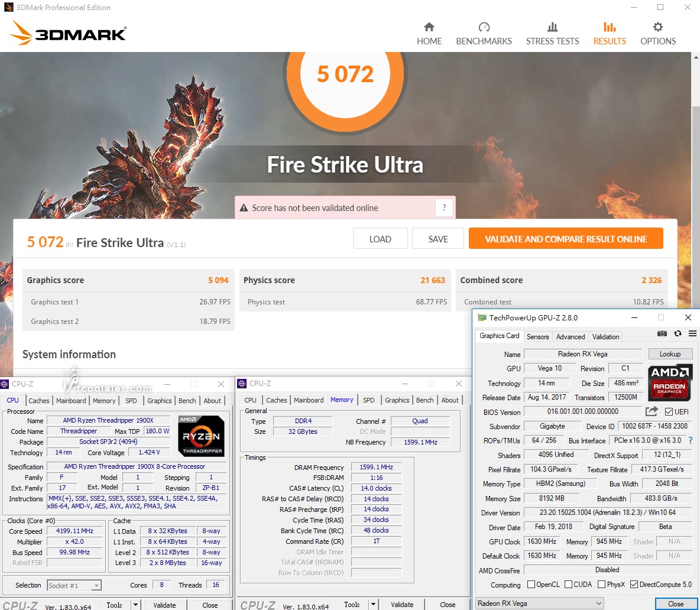Click the 3DMark logo in the header
The image size is (700, 610).
point(68,33)
